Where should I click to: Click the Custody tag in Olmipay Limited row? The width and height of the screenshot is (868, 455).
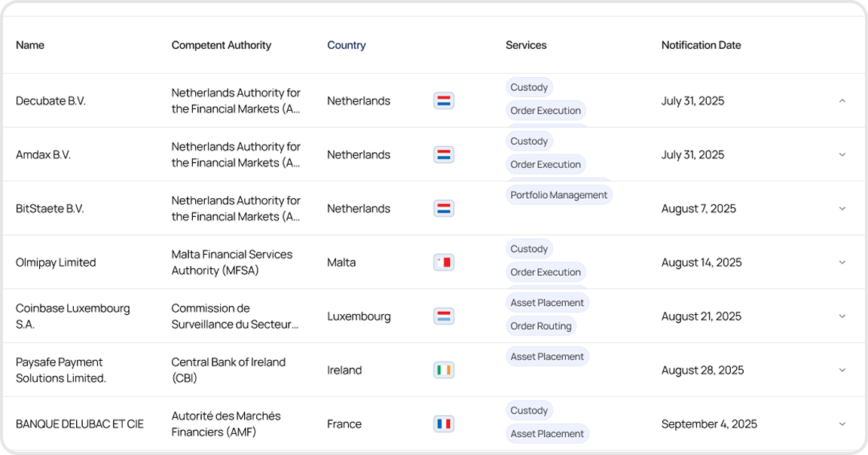pos(529,249)
